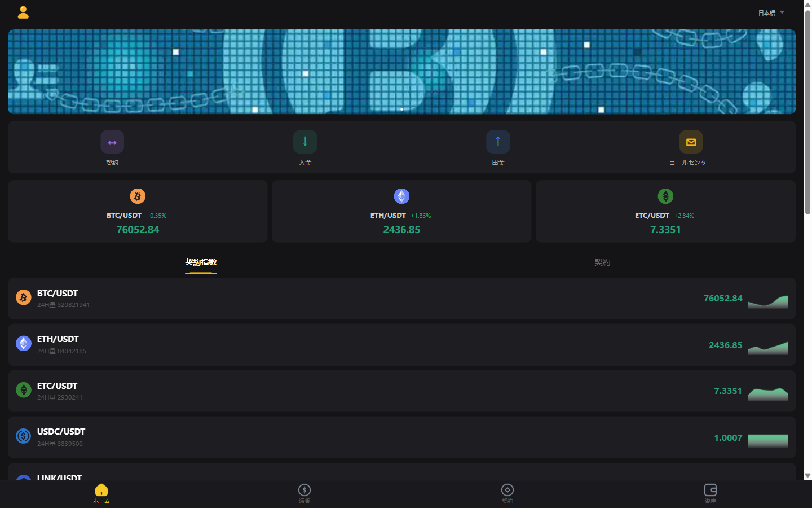
Task: Open the ETH/USDT price card
Action: (x=401, y=212)
